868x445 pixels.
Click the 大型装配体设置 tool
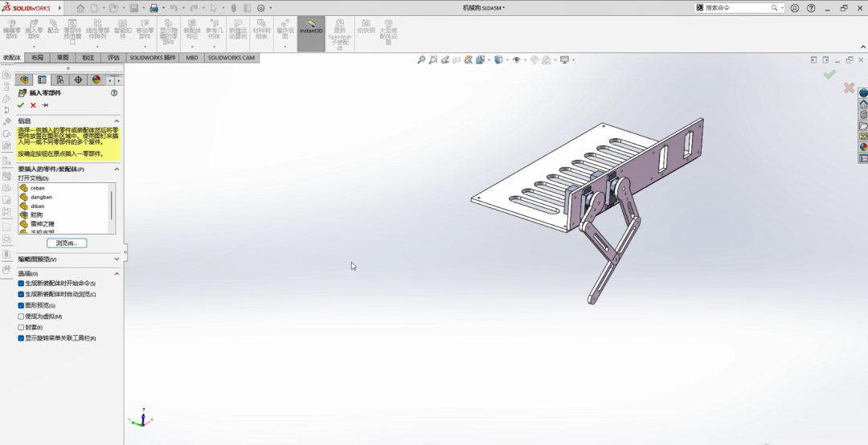pos(389,32)
